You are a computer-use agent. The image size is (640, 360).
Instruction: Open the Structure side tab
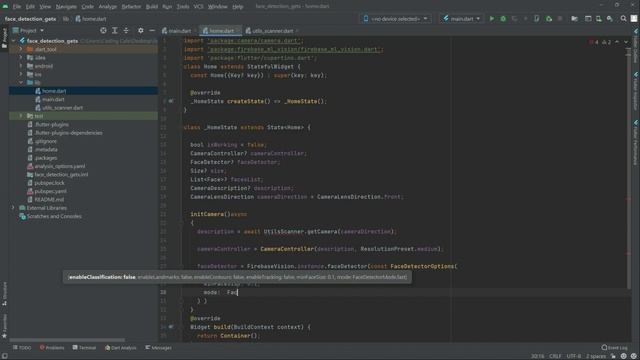point(4,294)
